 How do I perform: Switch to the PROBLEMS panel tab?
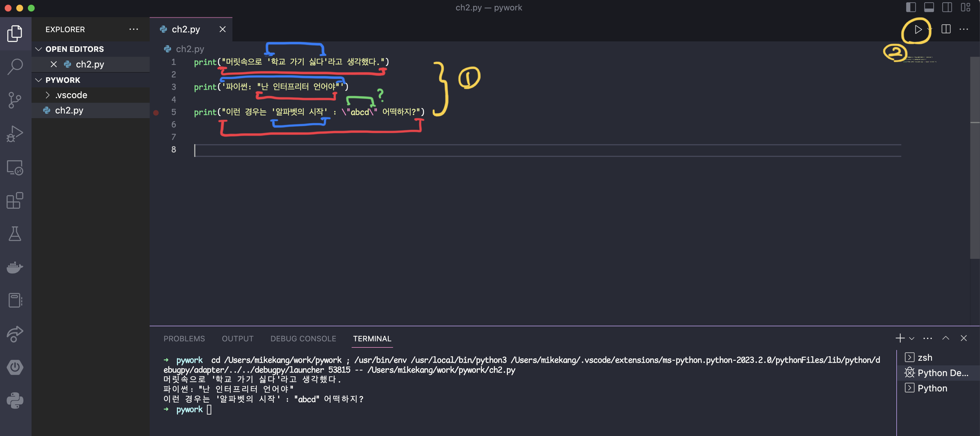point(184,338)
